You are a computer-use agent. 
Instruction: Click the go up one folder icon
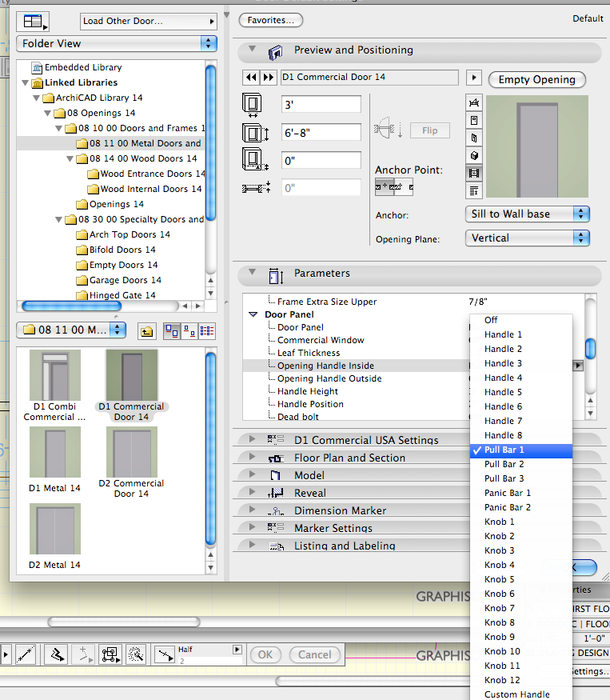point(146,331)
